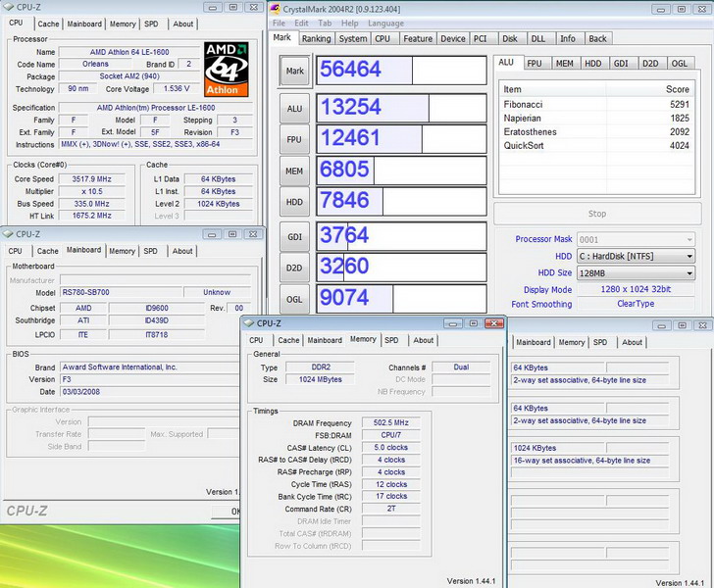Switch to CrystalMark Feature tab
The image size is (714, 588).
418,38
